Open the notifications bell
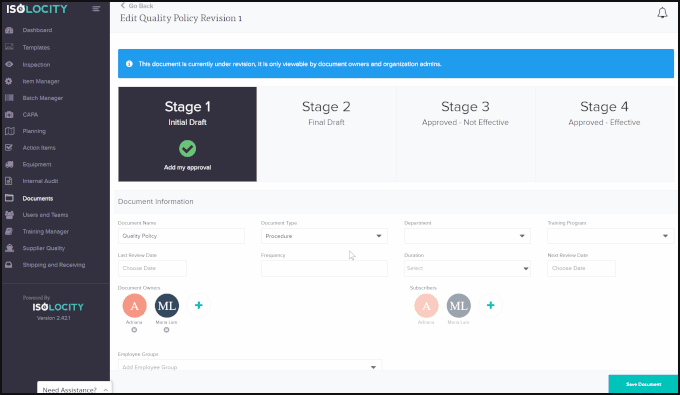The height and width of the screenshot is (395, 680). click(x=662, y=13)
